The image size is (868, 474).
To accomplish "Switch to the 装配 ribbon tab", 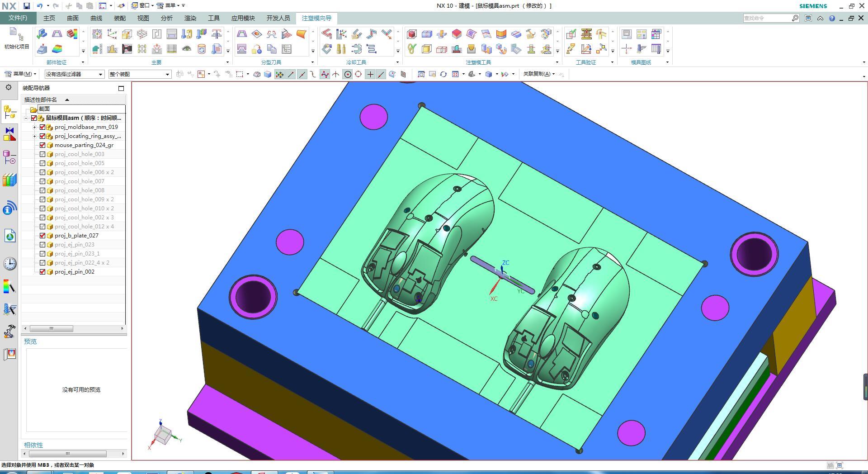I will (120, 18).
